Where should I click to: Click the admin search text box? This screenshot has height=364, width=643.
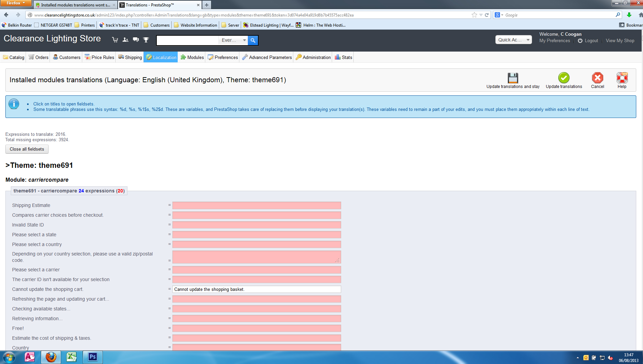click(x=188, y=40)
